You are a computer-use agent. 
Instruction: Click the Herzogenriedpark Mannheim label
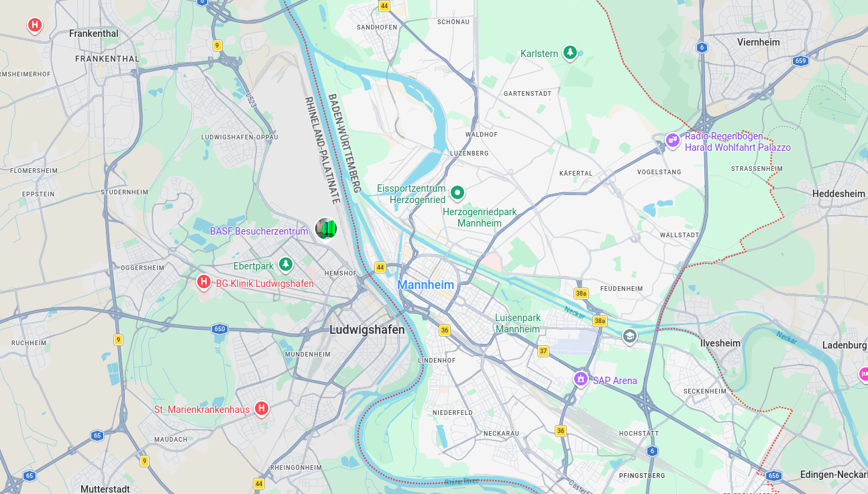pyautogui.click(x=480, y=217)
